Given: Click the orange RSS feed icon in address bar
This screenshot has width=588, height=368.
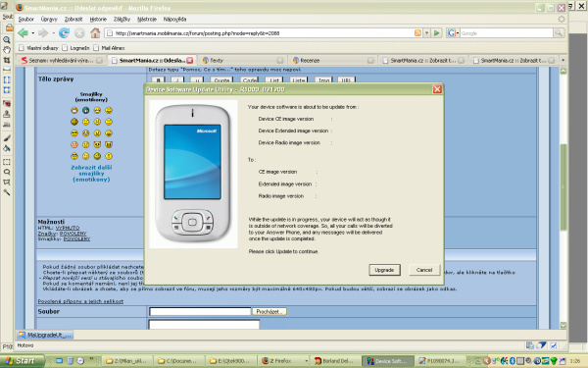Looking at the screenshot, I should 417,33.
